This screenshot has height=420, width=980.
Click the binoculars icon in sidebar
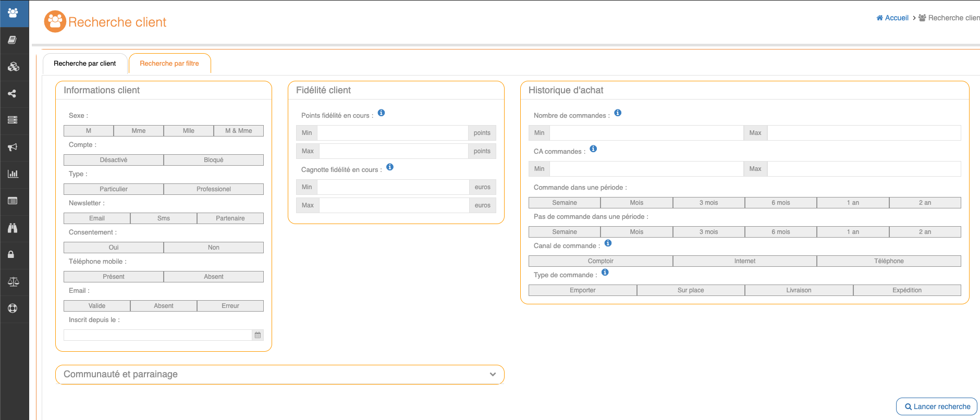click(x=13, y=228)
